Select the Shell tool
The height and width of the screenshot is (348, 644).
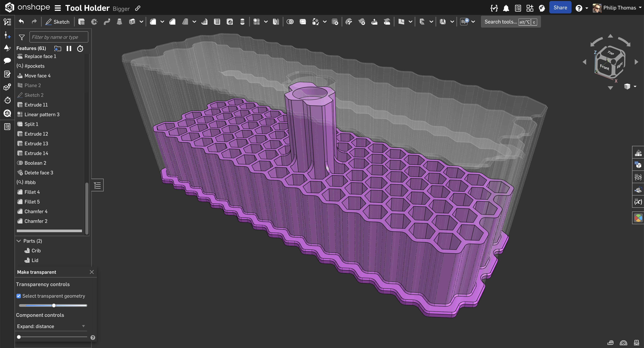coord(217,22)
